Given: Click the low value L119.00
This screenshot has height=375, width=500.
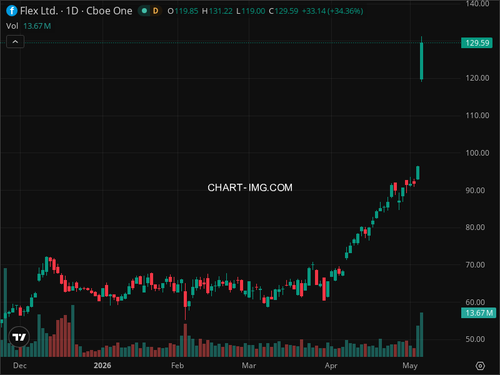Looking at the screenshot, I should point(251,11).
